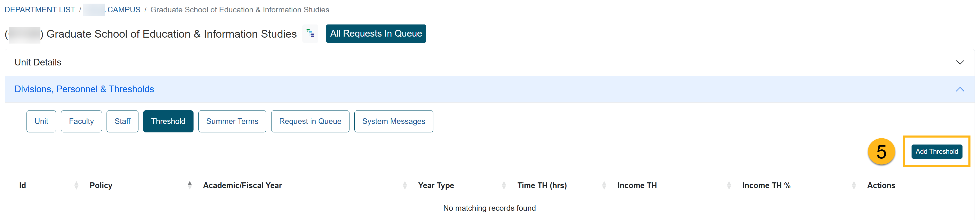
Task: Click Divisions, Personnel & Thresholds header
Action: point(84,89)
